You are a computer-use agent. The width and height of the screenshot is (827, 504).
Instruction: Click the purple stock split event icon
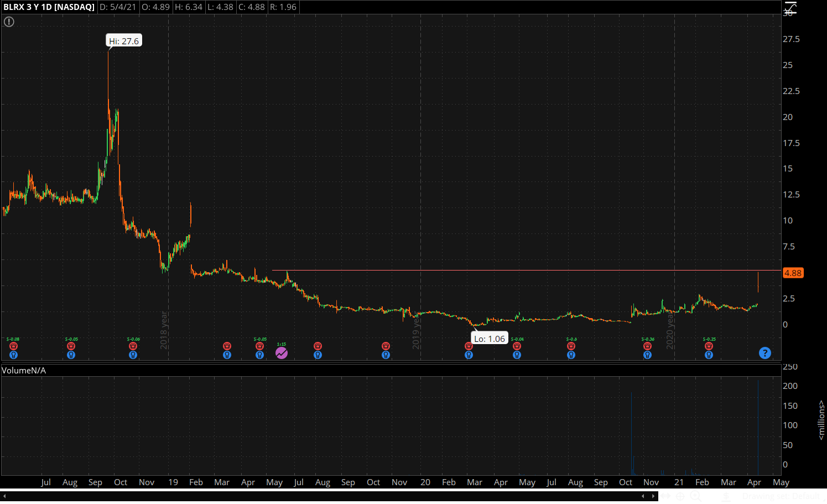click(x=282, y=353)
